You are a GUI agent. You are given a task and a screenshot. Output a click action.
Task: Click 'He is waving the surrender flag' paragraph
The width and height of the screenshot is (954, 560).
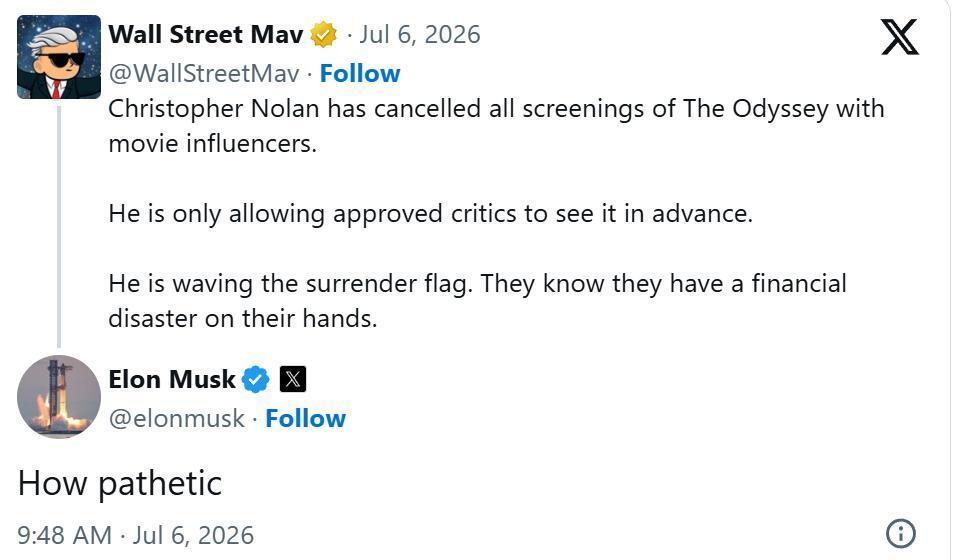(477, 301)
